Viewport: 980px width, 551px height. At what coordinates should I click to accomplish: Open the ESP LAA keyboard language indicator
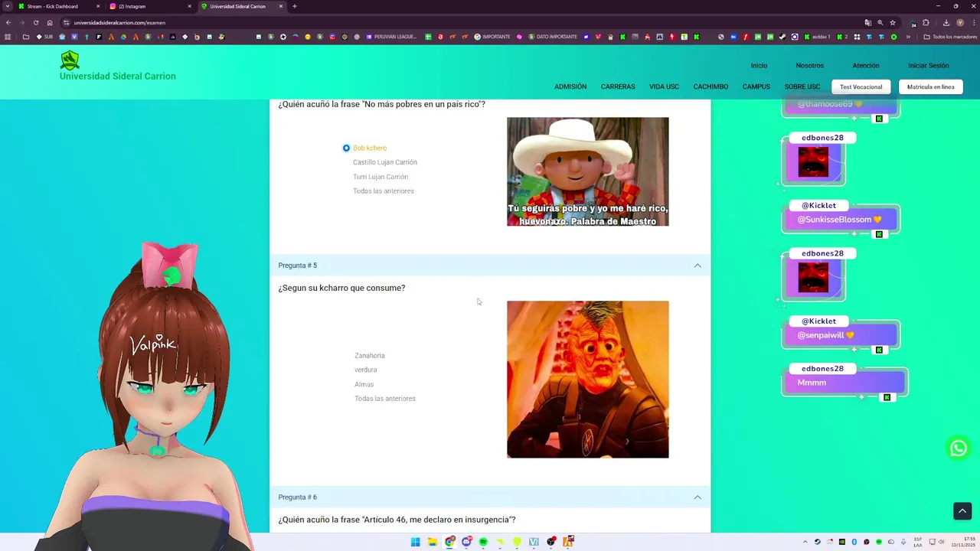(x=918, y=542)
